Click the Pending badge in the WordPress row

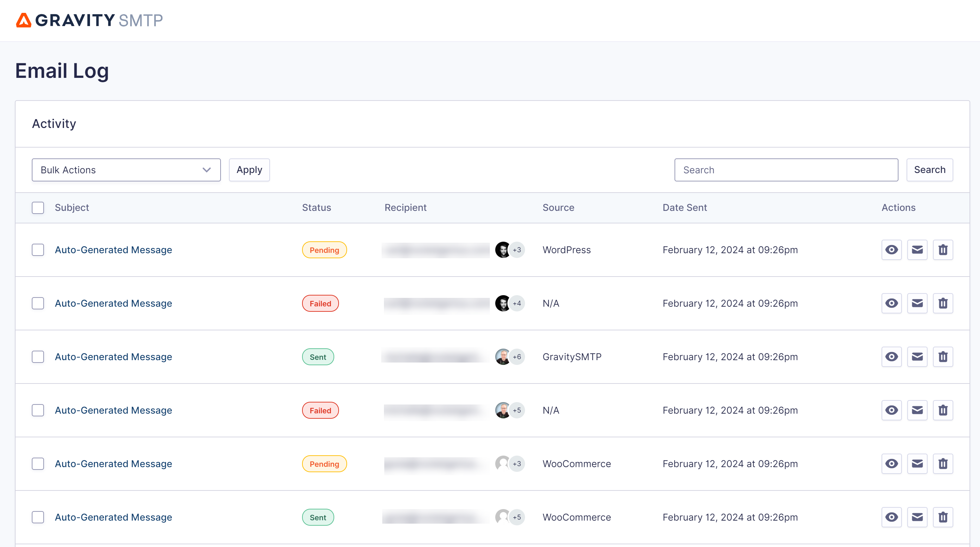[x=324, y=250]
